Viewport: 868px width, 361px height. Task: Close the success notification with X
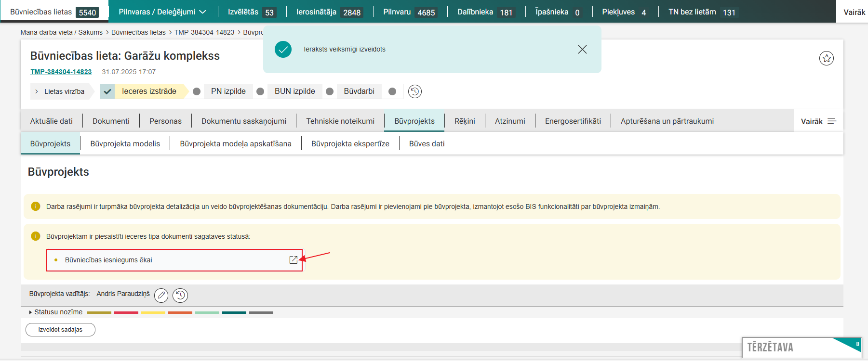pyautogui.click(x=582, y=49)
